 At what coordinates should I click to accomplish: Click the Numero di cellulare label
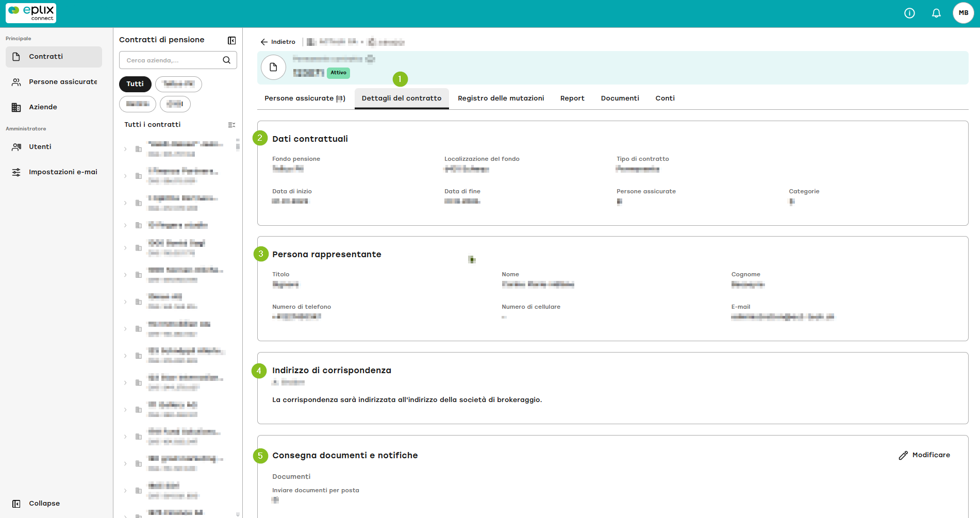tap(531, 307)
